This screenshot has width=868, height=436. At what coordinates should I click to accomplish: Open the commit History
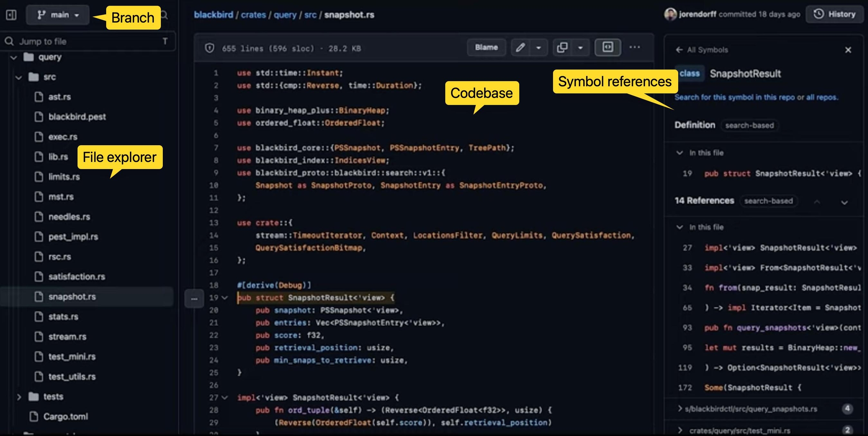(835, 14)
